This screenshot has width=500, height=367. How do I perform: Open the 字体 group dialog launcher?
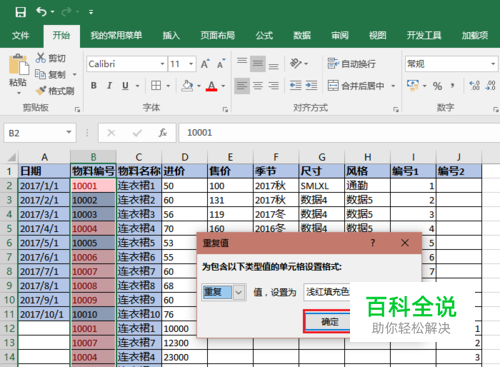click(x=225, y=109)
